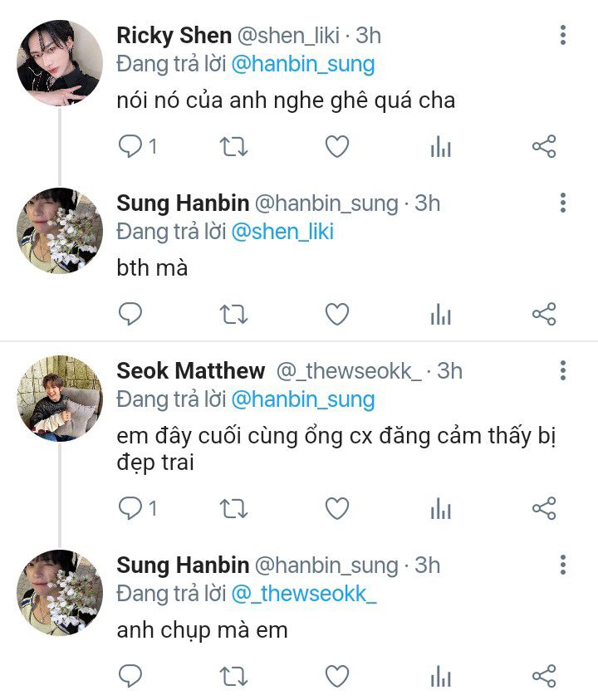
Task: Like Seok Matthew's tweet
Action: pyautogui.click(x=336, y=508)
